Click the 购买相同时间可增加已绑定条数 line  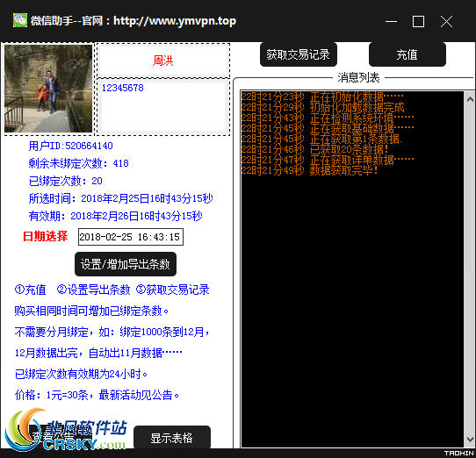coord(91,311)
